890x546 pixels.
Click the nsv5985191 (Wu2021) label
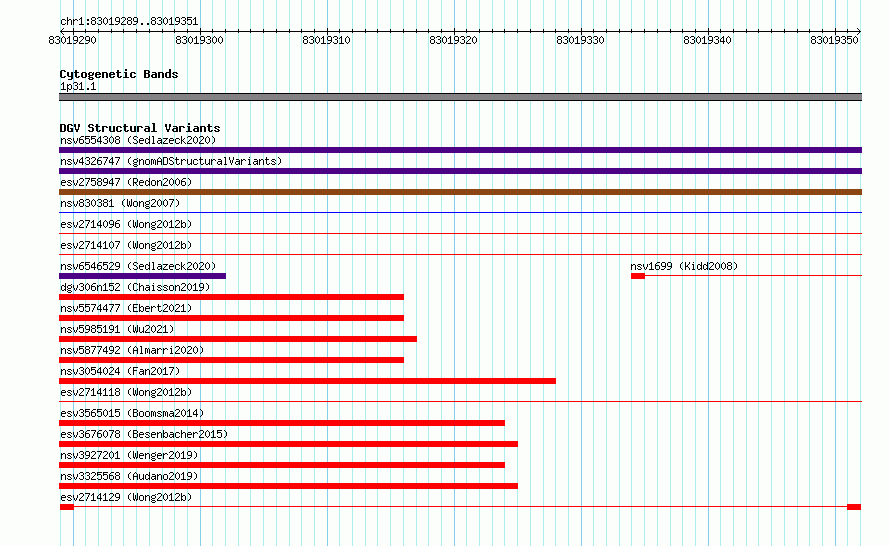117,329
